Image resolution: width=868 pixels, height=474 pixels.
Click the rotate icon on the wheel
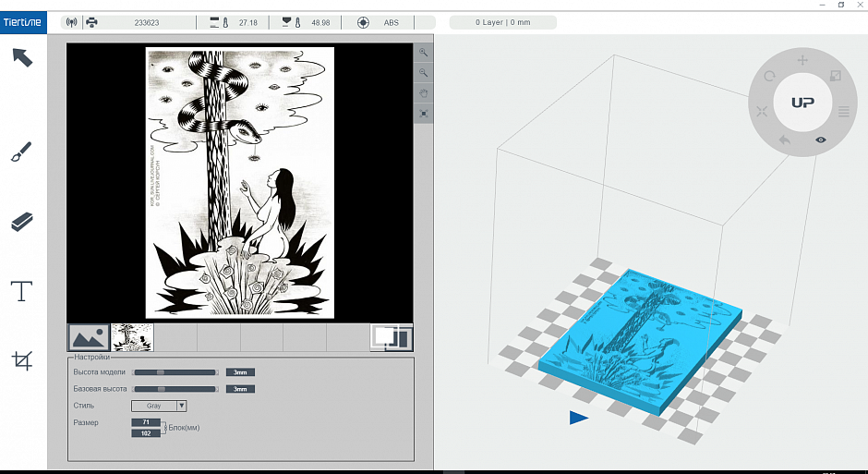pyautogui.click(x=769, y=76)
